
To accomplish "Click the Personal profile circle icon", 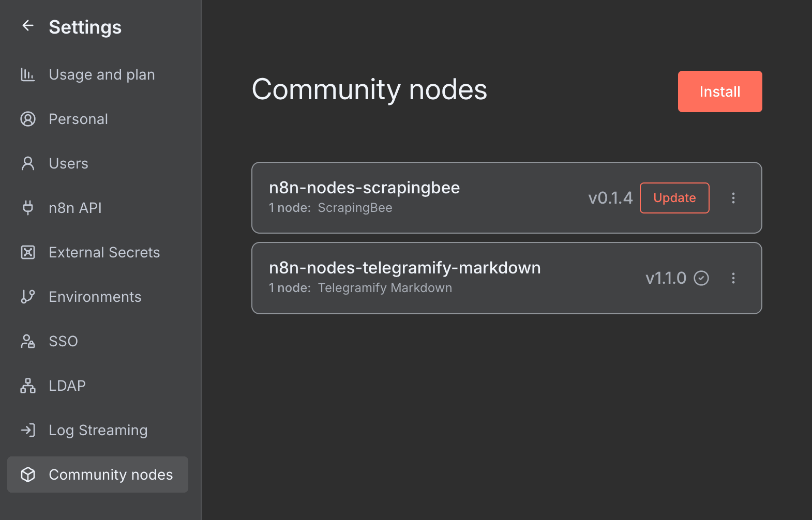I will pos(28,119).
